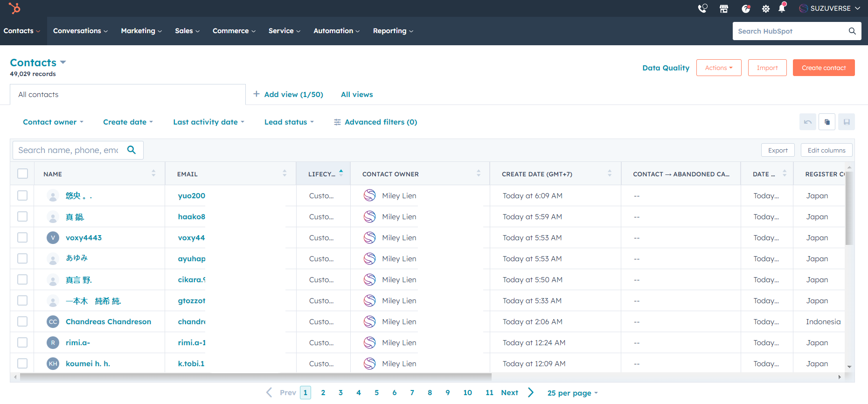Image resolution: width=868 pixels, height=404 pixels.
Task: Open the Actions dropdown
Action: (x=719, y=68)
